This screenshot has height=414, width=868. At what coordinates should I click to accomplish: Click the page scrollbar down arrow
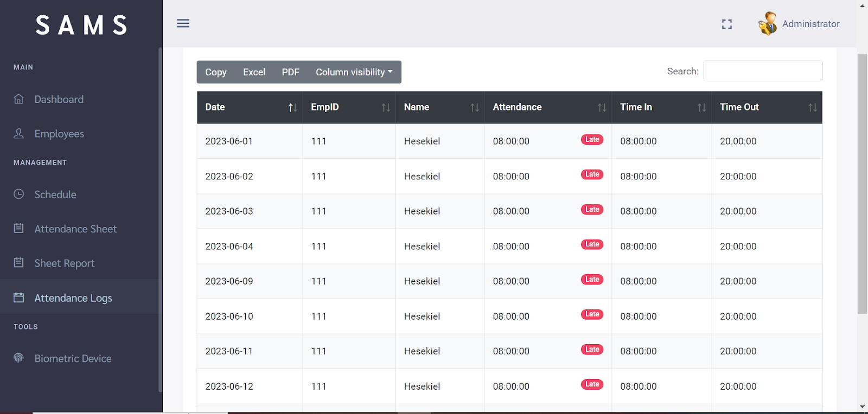coord(862,406)
